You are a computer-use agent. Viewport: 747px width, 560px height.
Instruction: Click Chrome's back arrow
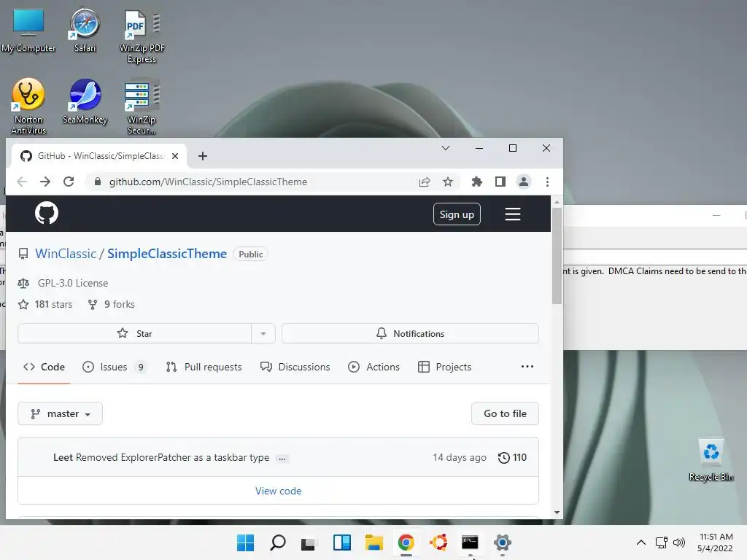(22, 182)
